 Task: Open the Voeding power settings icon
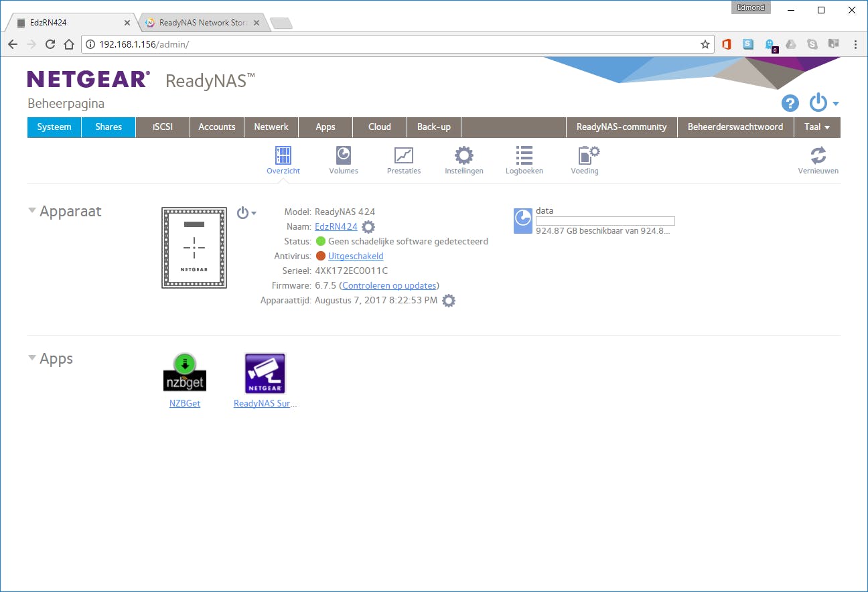click(589, 155)
